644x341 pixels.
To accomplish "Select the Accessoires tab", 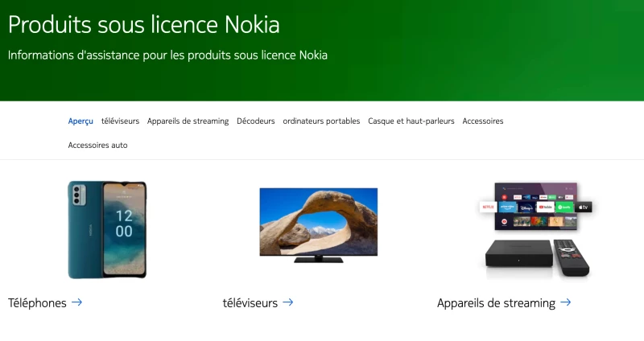I will coord(482,121).
